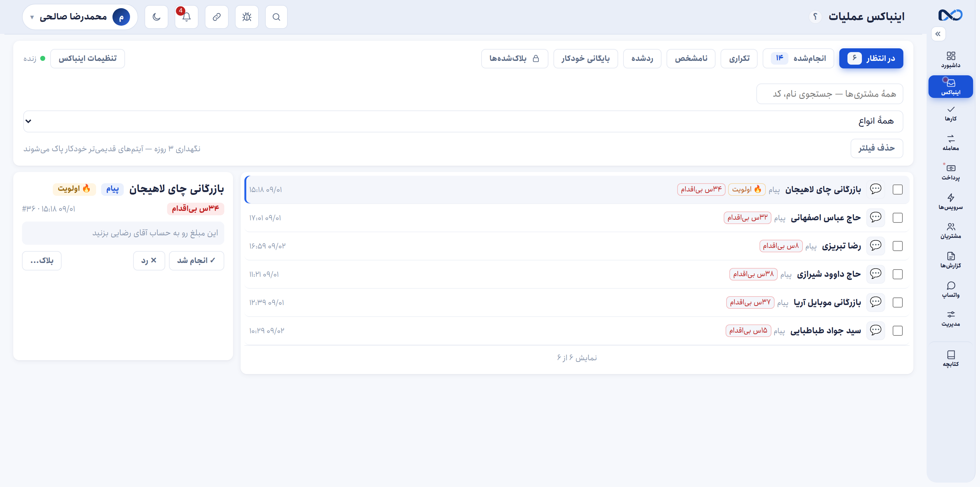The height and width of the screenshot is (487, 980).
Task: Click the customer search field همهٔ مشتری‌ها
Action: tap(829, 94)
